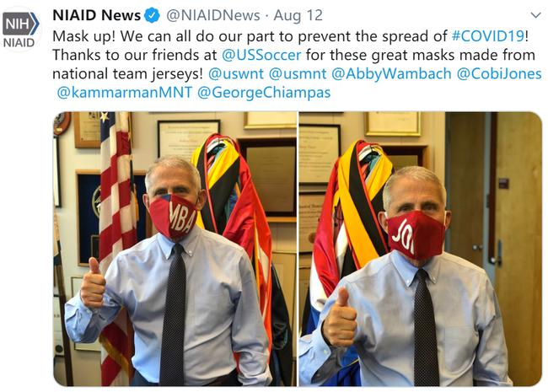548x392 pixels.
Task: Click the 'national team jerseys!' text line
Action: [127, 73]
